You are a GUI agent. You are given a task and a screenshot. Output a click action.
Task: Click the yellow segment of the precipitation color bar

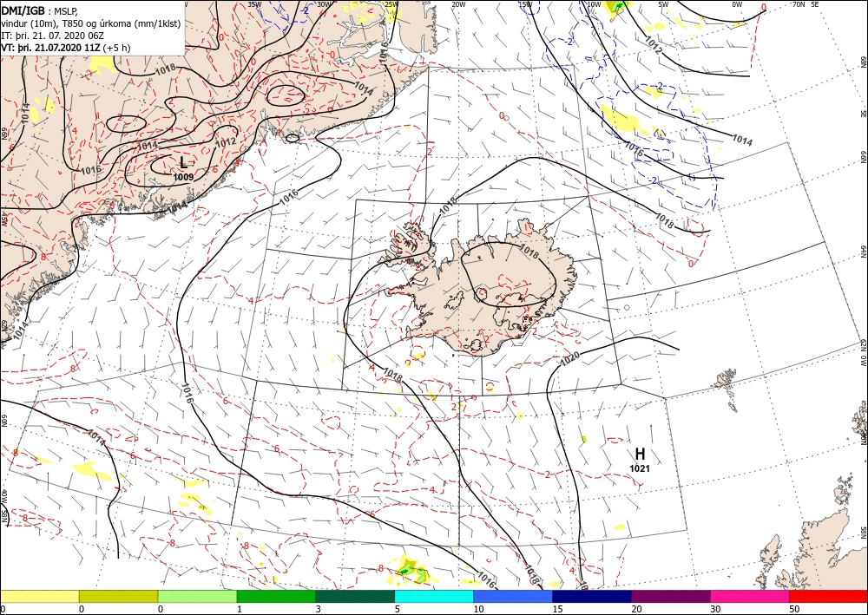39,596
